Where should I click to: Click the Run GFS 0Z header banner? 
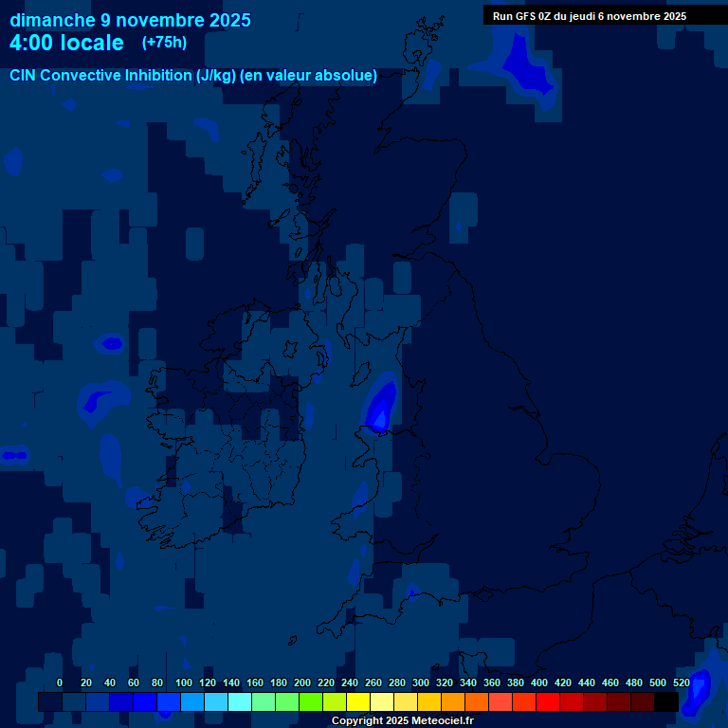click(590, 16)
